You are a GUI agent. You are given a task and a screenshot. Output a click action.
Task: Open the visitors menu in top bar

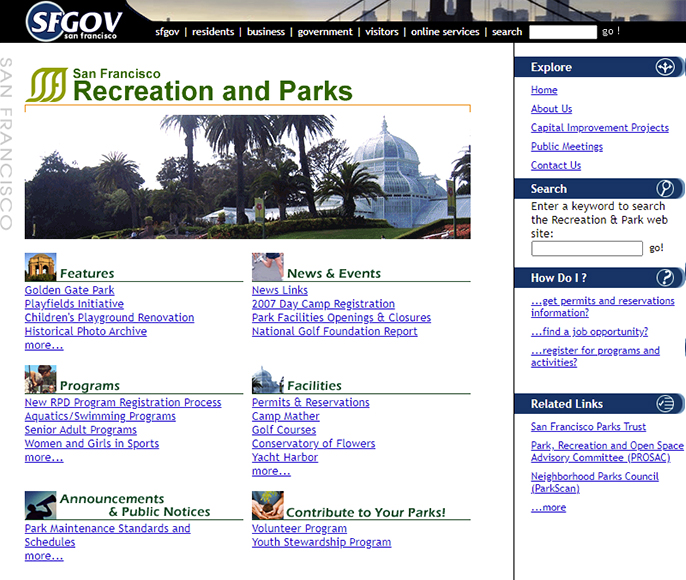(382, 32)
